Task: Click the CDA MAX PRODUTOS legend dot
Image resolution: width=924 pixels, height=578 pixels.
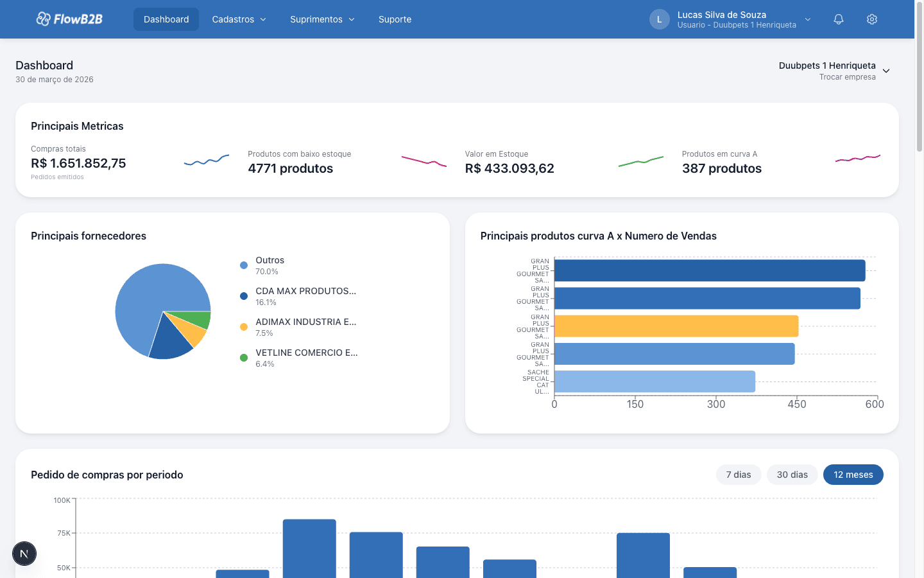Action: [x=244, y=296]
